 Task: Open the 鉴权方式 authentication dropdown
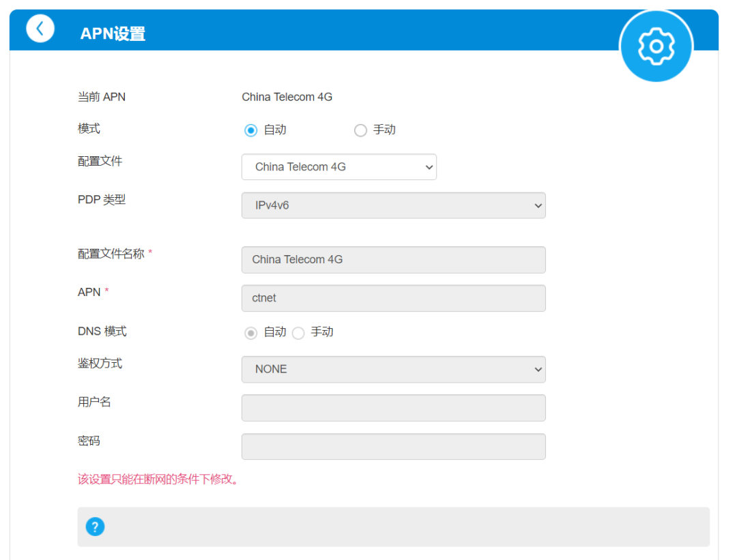(x=393, y=369)
